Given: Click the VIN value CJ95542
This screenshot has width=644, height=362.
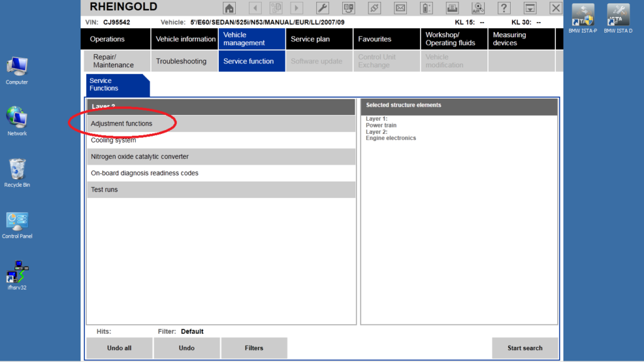Looking at the screenshot, I should click(x=116, y=22).
